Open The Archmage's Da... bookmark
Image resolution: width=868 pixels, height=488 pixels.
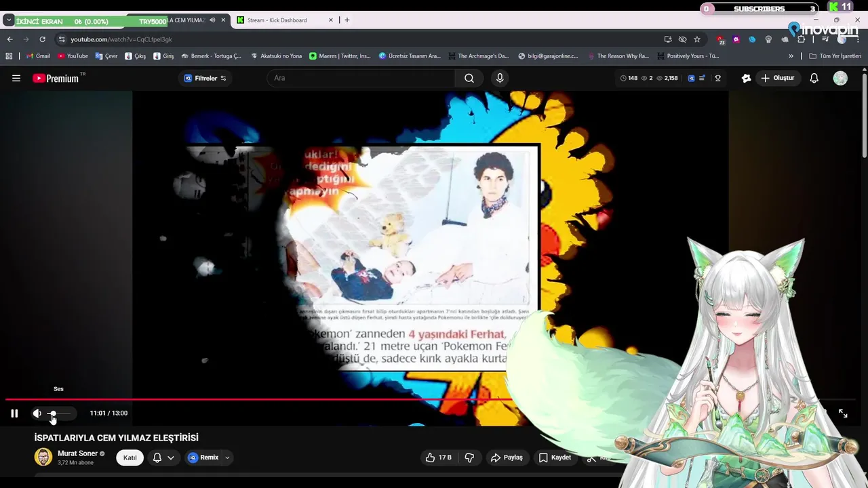[x=478, y=56]
